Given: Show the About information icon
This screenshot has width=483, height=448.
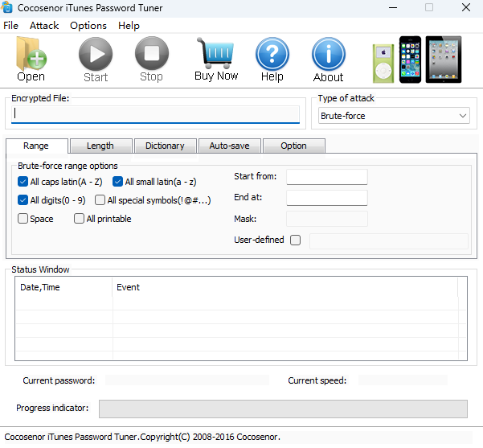Looking at the screenshot, I should click(329, 60).
